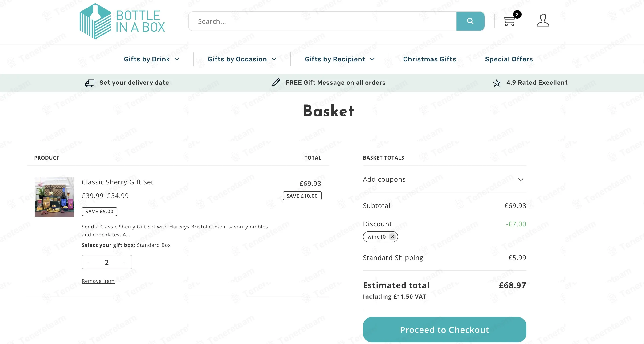
Task: Expand the Gifts by Drink menu
Action: tap(151, 59)
